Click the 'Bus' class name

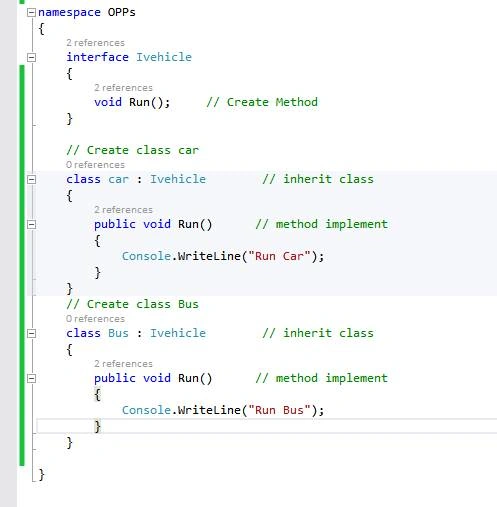point(118,333)
